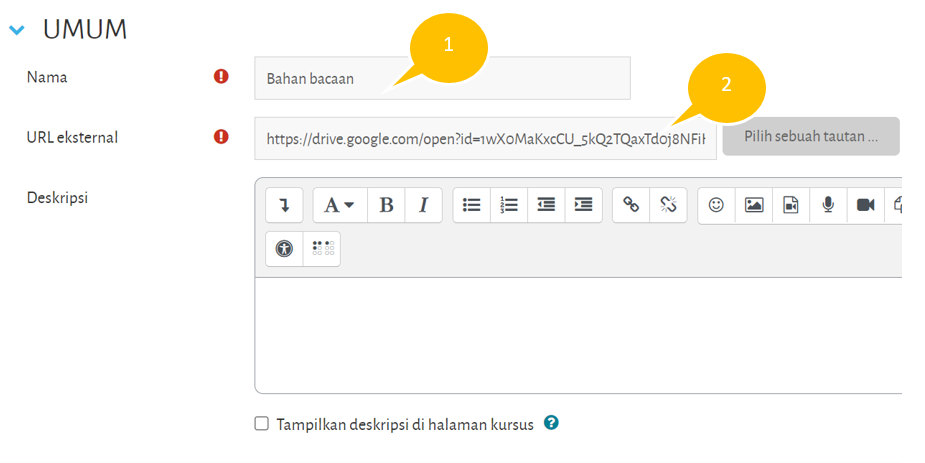Click the outdent button

coord(546,205)
